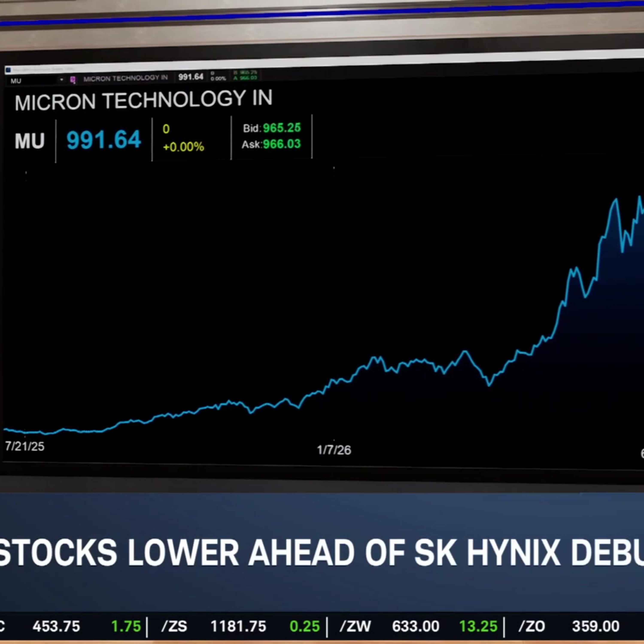Click the Ask value 966.03
Screen dimensions: 644x644
(x=282, y=144)
